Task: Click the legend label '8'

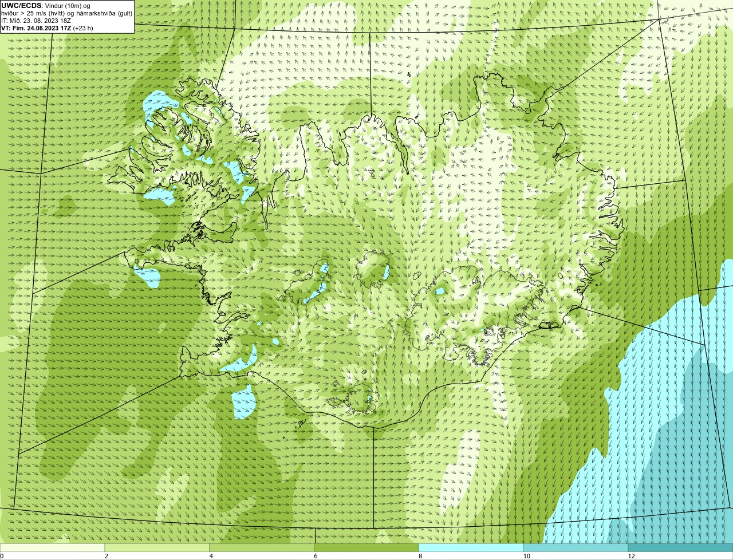Action: (420, 556)
